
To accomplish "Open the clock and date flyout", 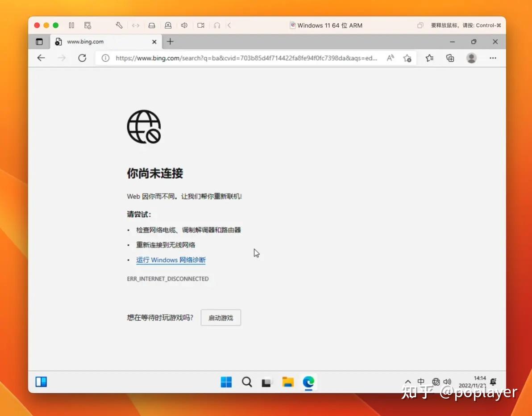I will (472, 382).
